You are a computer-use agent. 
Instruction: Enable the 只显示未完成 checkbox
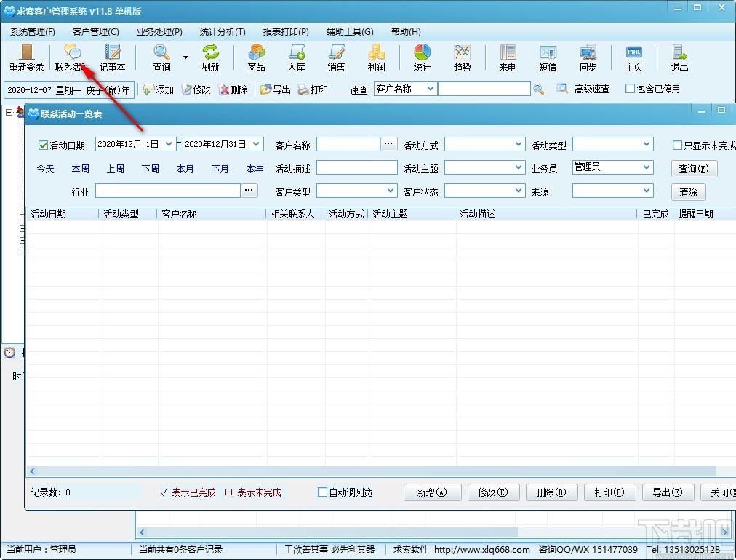(x=677, y=145)
